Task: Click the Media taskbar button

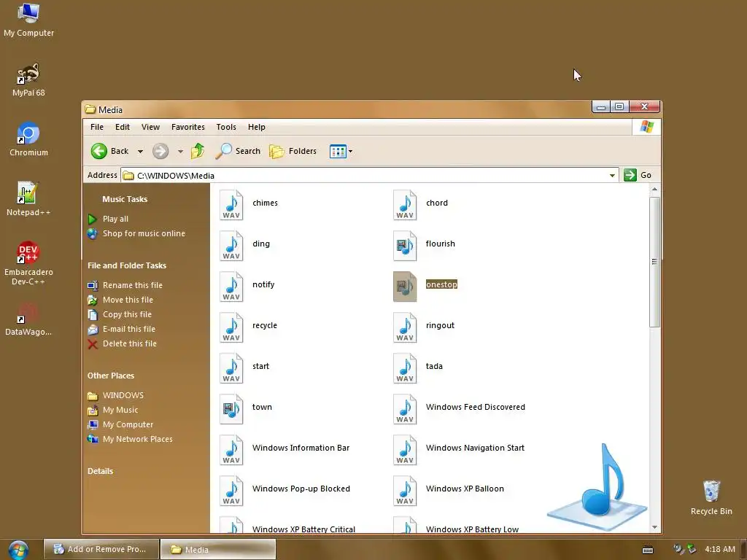Action: (217, 549)
